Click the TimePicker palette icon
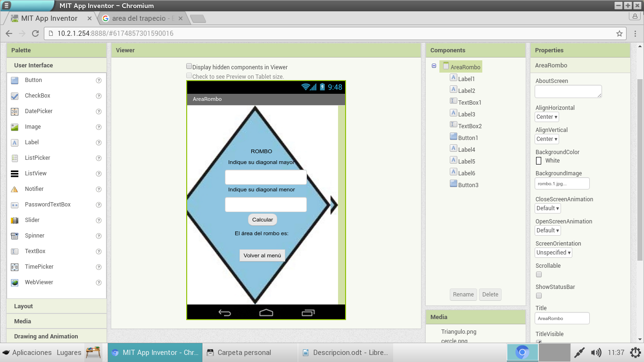Screen dimensions: 644x362 15,267
